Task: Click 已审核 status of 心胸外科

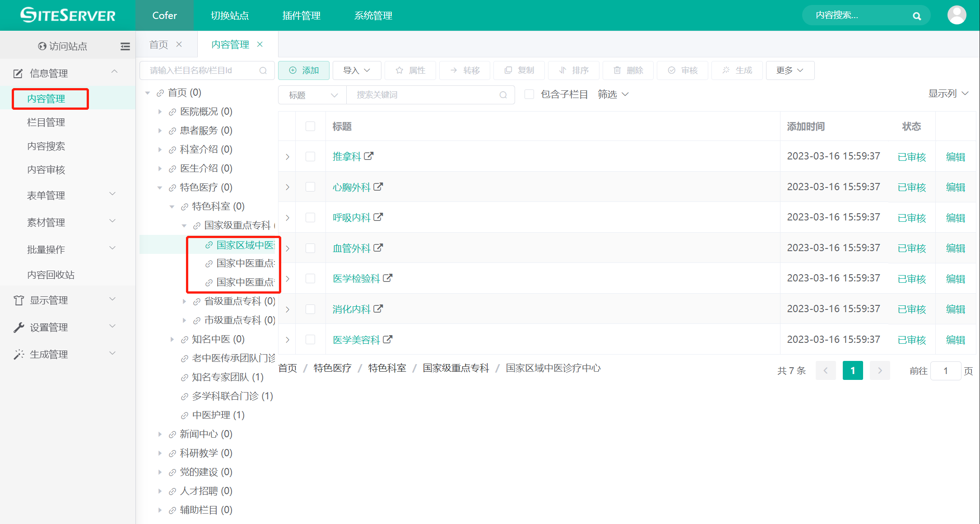Action: pos(912,187)
